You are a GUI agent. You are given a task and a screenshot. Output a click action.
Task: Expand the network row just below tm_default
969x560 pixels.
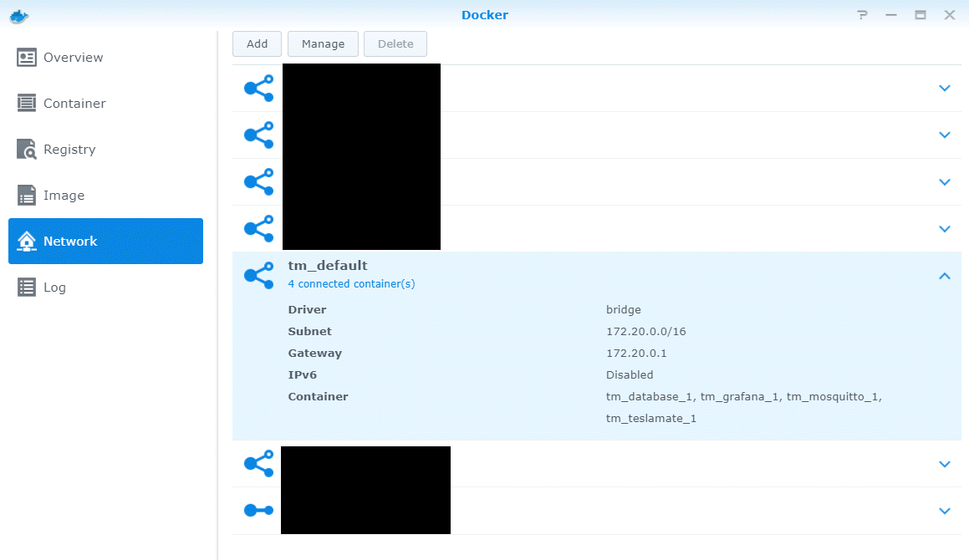coord(944,464)
